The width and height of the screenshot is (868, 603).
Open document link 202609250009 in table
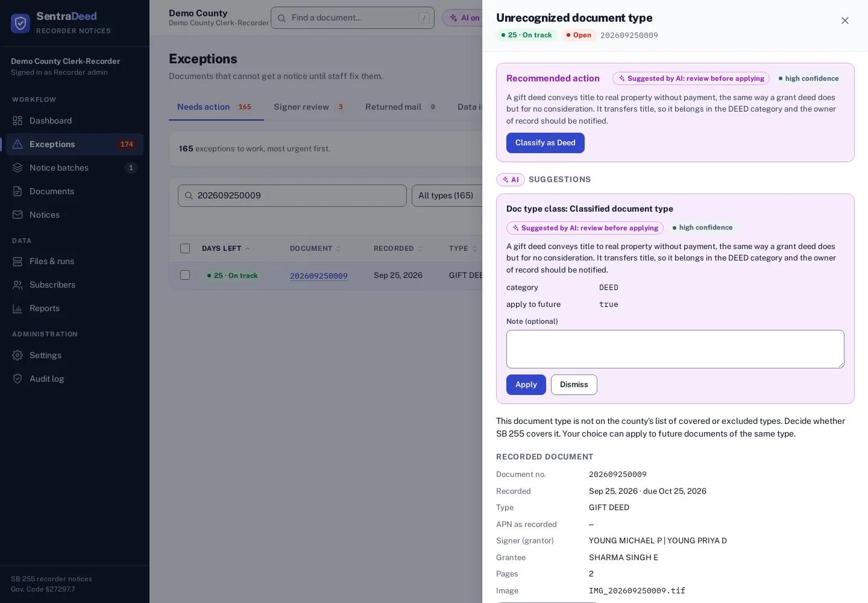coord(319,276)
